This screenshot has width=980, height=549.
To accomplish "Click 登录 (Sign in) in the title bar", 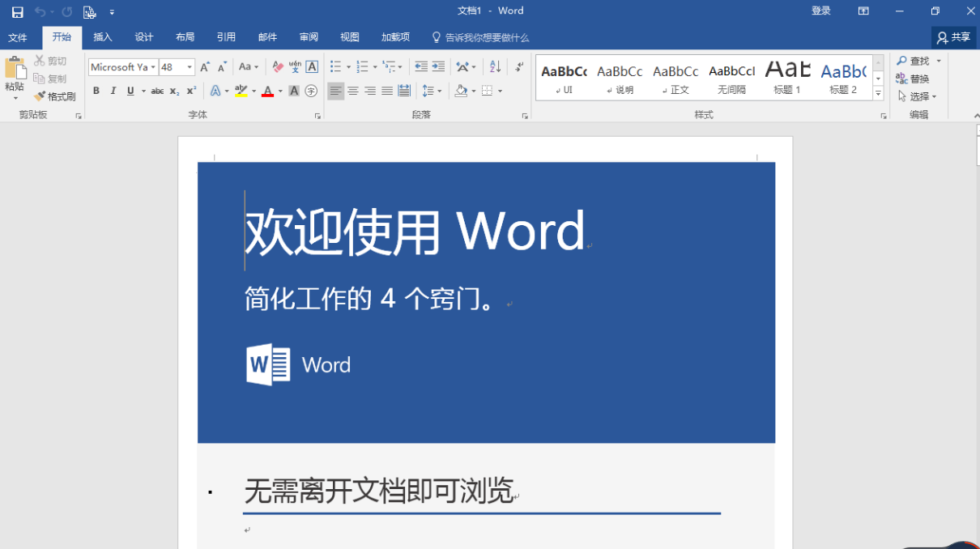I will pos(821,11).
